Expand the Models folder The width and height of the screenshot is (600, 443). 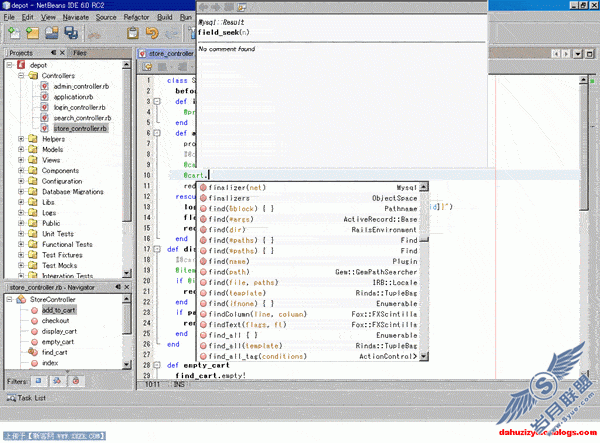(21, 149)
